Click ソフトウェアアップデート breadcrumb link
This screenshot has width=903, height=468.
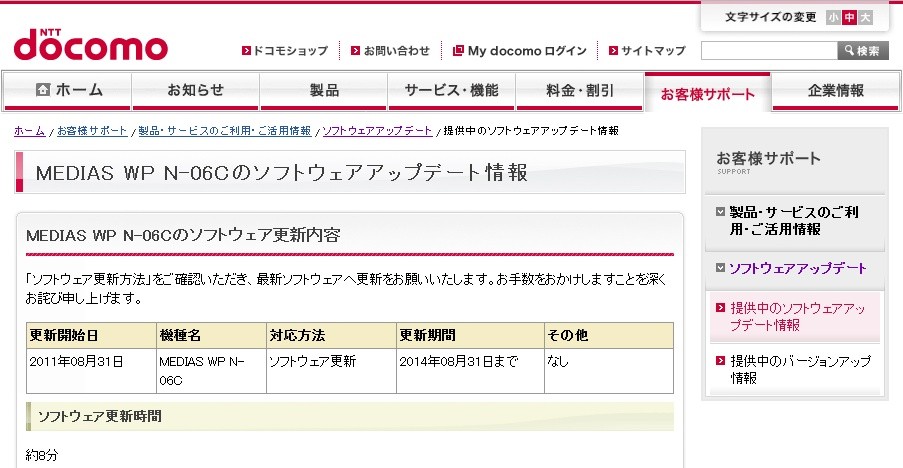(x=377, y=131)
